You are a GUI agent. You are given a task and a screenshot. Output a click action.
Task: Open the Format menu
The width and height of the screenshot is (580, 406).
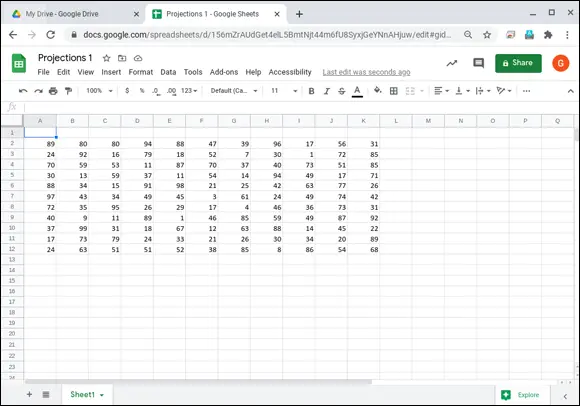pos(141,72)
